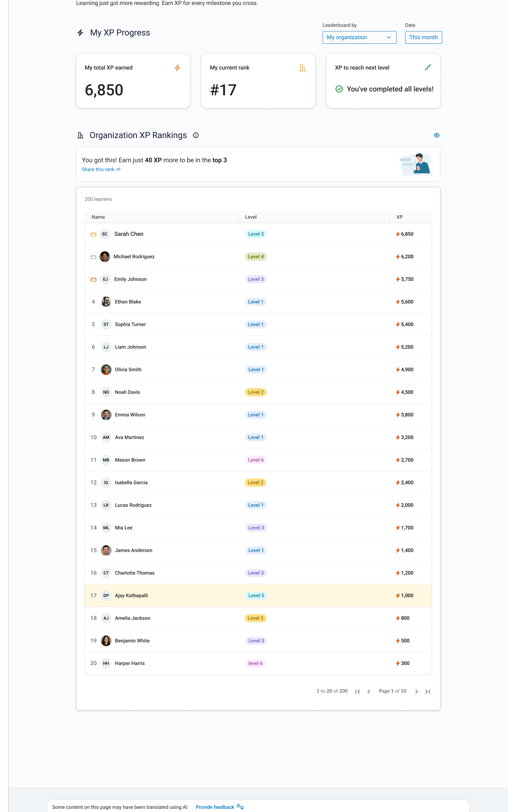Click the lightning icon beside My XP Progress
This screenshot has width=508, height=812.
[80, 33]
